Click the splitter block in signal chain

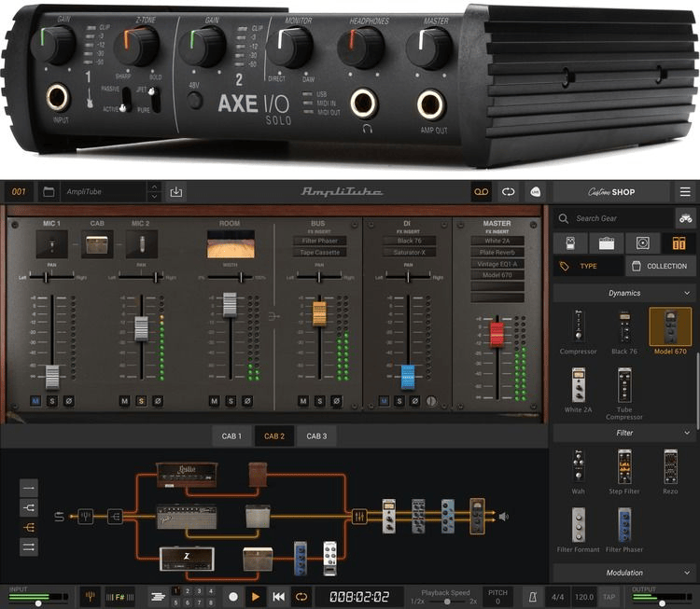coord(115,517)
